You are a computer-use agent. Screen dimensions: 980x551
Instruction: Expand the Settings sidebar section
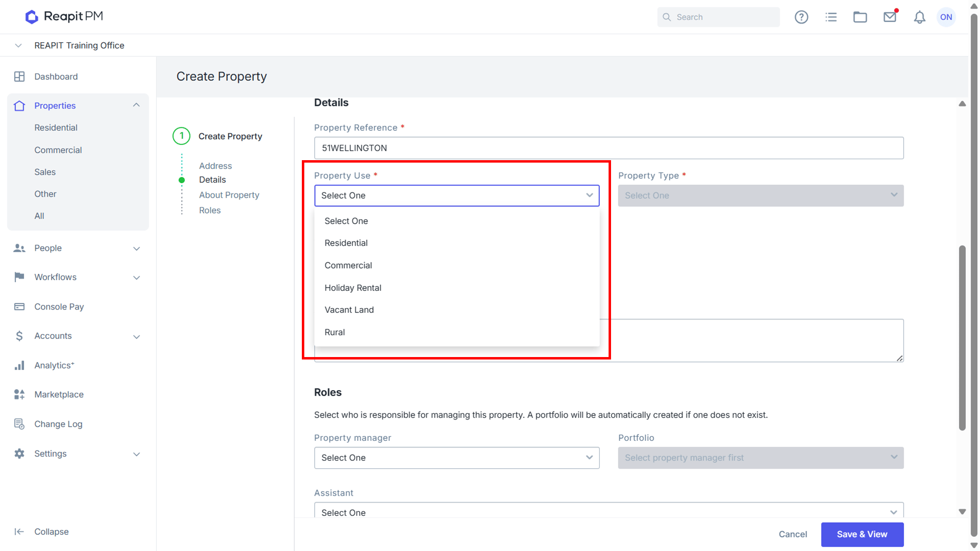point(136,454)
